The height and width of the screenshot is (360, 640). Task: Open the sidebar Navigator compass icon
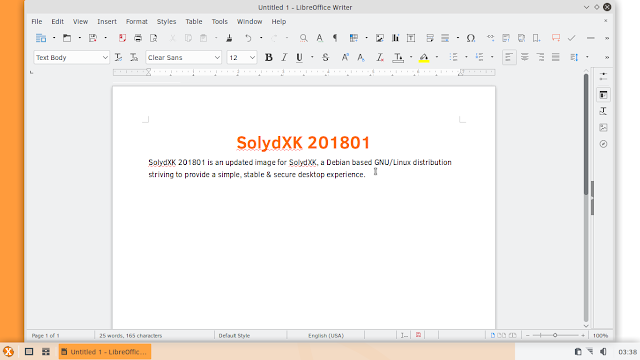tap(603, 144)
